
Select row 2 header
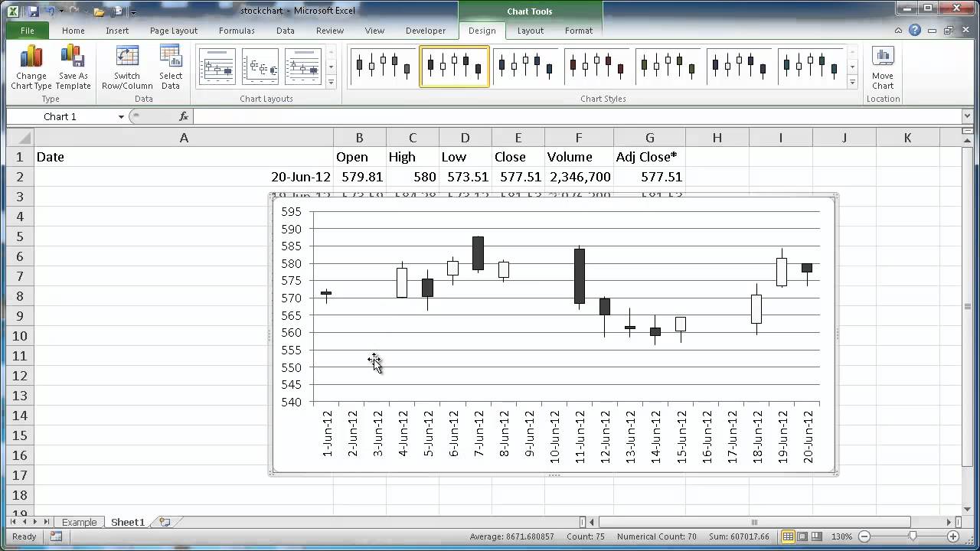coord(21,177)
